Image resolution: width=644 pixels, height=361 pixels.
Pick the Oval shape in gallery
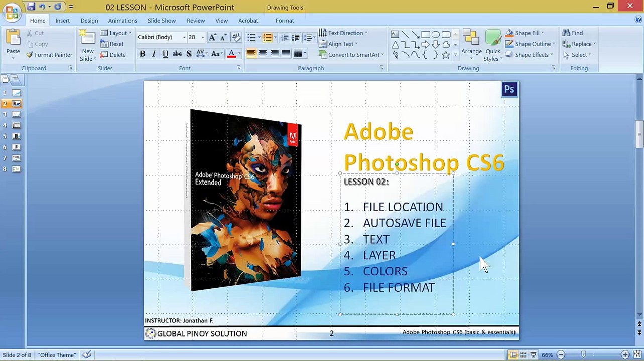point(436,34)
